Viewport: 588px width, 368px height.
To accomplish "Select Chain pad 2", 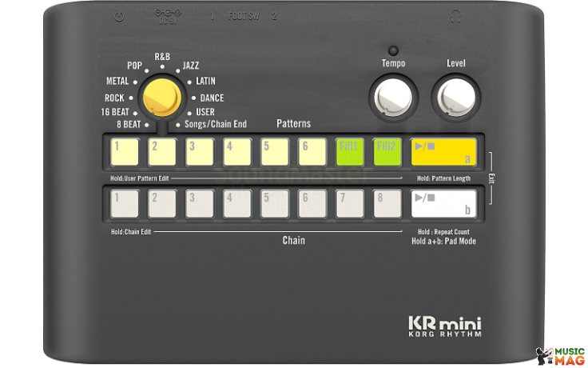I will pos(162,204).
